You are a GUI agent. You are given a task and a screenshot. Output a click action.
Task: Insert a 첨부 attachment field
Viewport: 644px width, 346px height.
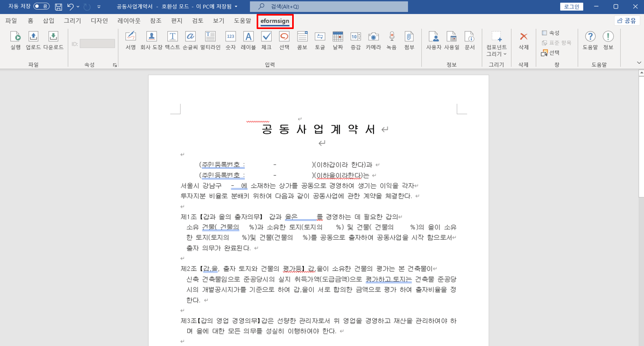click(409, 41)
